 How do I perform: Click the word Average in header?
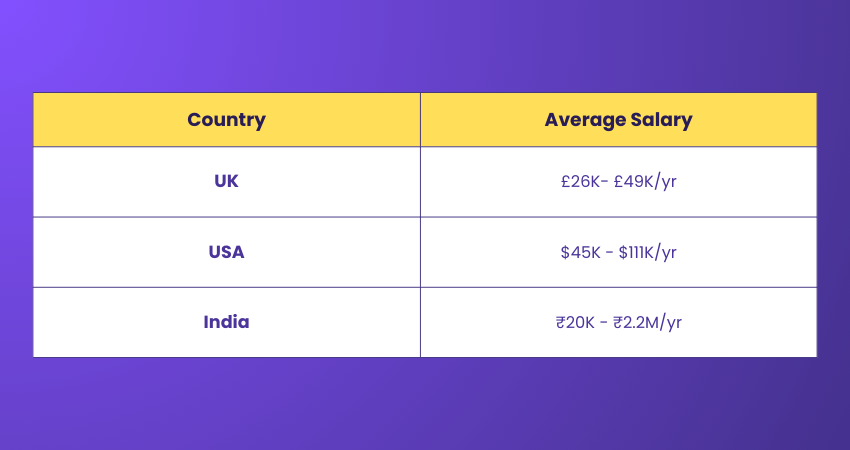click(577, 120)
